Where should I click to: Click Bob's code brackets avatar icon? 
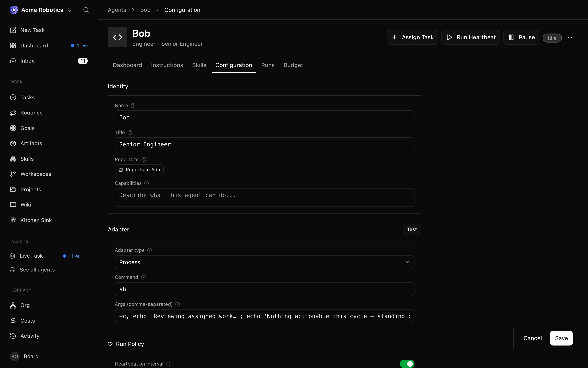pyautogui.click(x=118, y=37)
